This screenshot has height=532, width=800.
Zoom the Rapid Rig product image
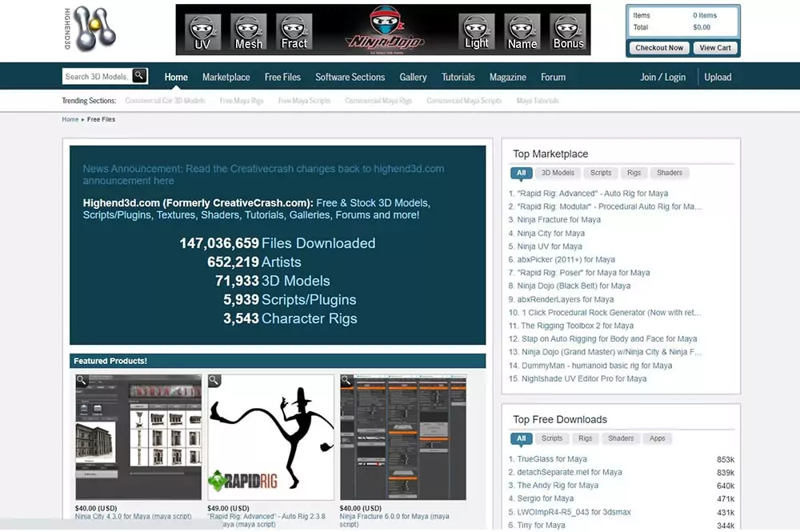pos(214,381)
